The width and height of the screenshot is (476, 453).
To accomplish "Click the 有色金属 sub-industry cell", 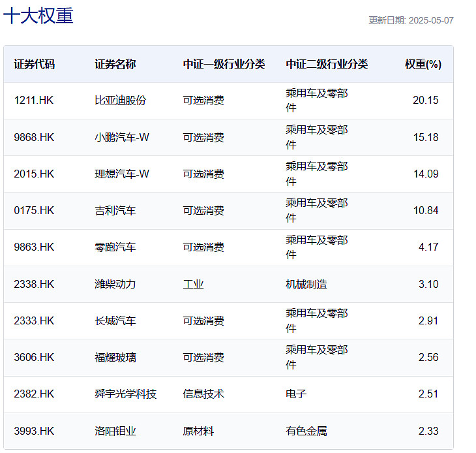I will (306, 431).
